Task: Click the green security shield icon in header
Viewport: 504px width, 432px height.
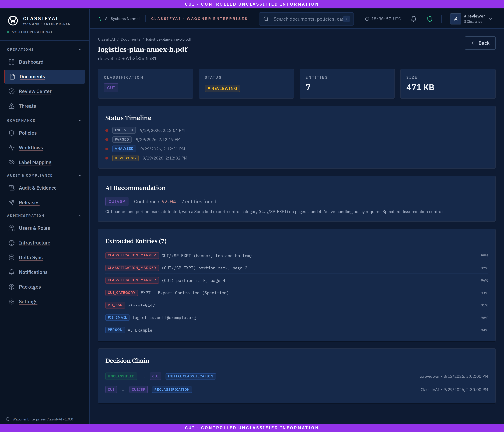Action: (430, 19)
